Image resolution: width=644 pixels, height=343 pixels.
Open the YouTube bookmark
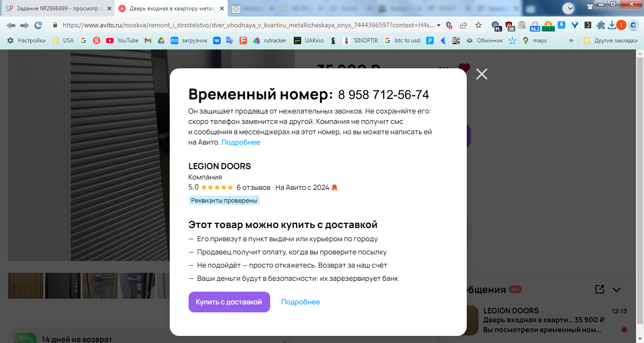click(x=122, y=41)
